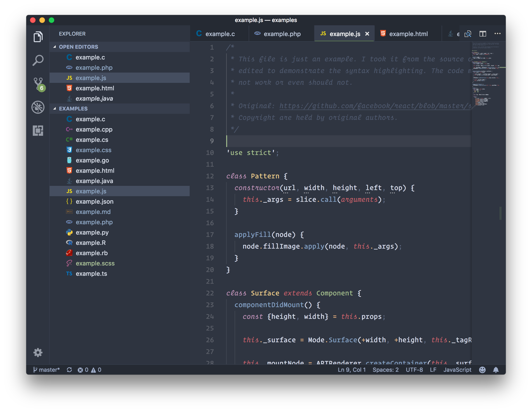Change end of line sequence LF
532x412 pixels.
pyautogui.click(x=433, y=370)
